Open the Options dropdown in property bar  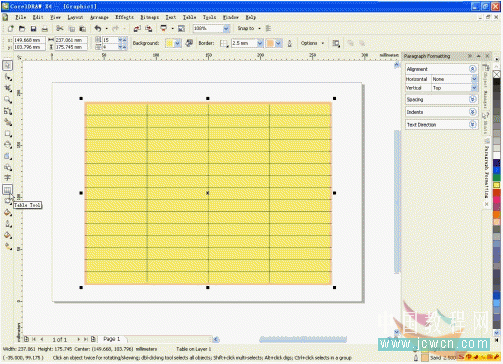[x=312, y=43]
